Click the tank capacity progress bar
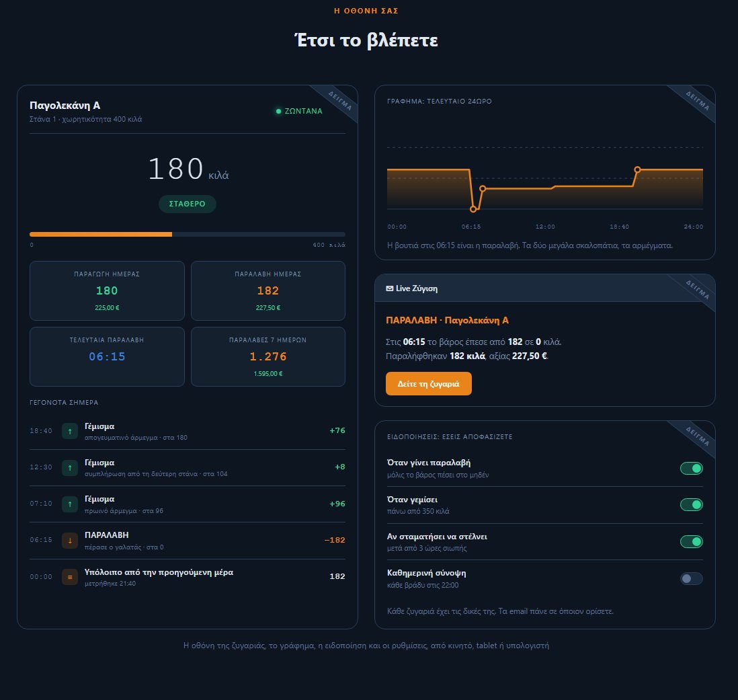This screenshot has height=700, width=738. tap(188, 234)
